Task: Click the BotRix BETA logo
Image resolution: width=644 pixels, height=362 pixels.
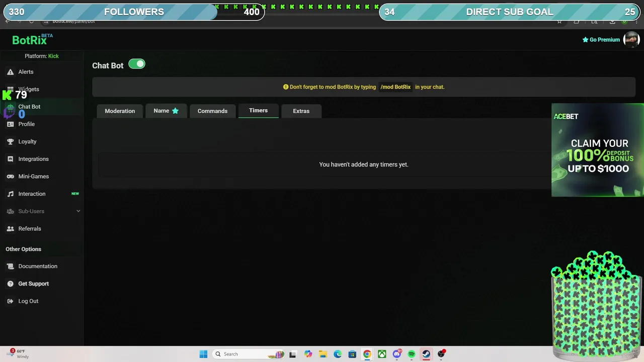Action: click(x=33, y=40)
